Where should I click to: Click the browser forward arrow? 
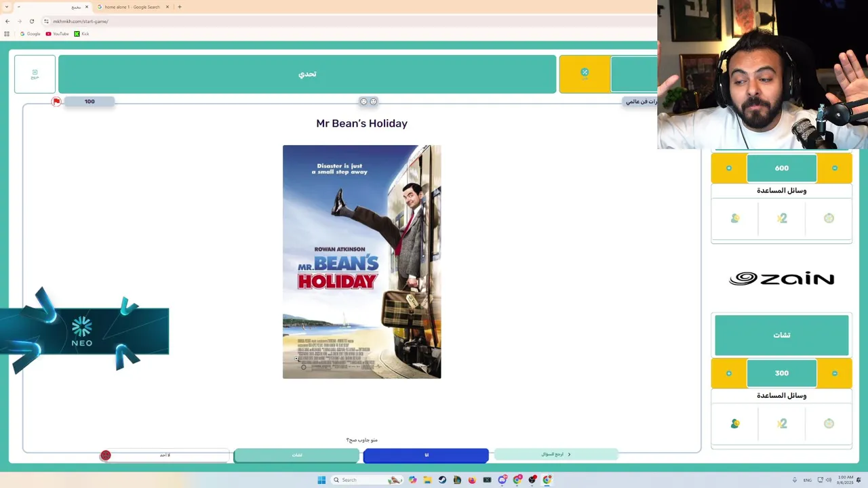[x=20, y=21]
